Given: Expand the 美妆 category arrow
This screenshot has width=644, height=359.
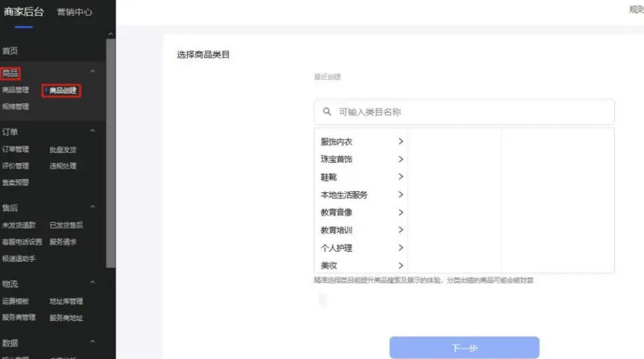Looking at the screenshot, I should pyautogui.click(x=401, y=265).
